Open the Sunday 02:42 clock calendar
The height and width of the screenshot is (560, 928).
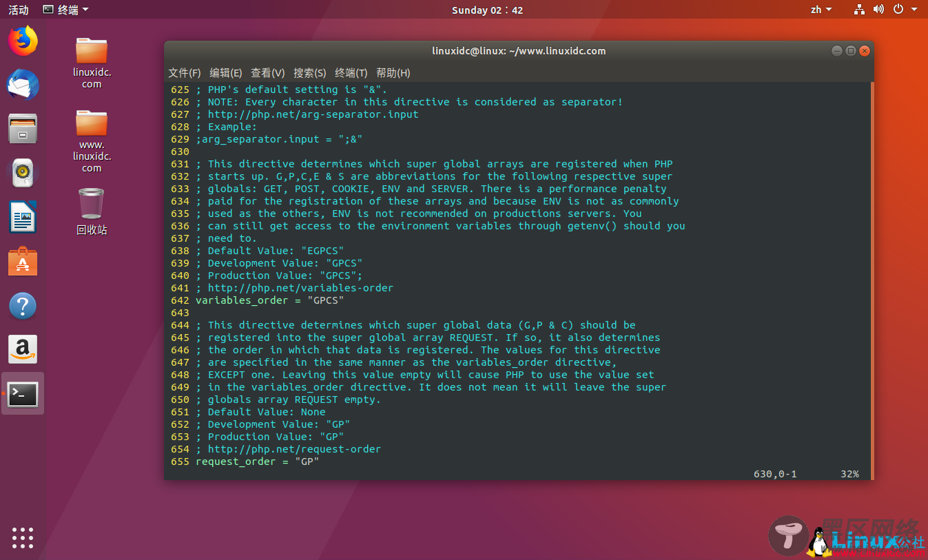pyautogui.click(x=487, y=10)
